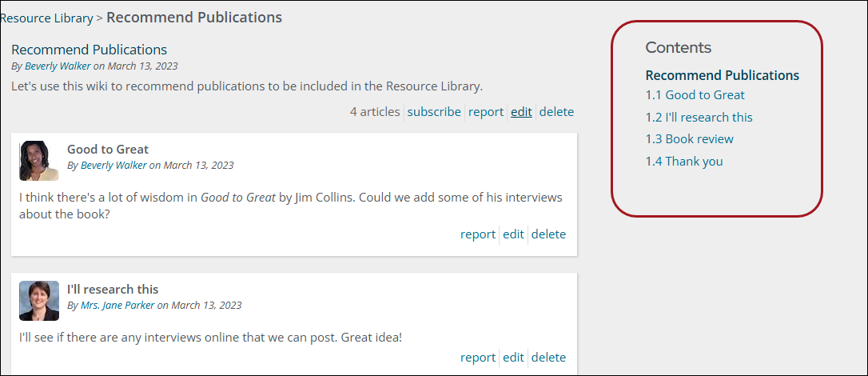The image size is (868, 376).
Task: Delete the Recommend Publications wiki
Action: tap(556, 112)
